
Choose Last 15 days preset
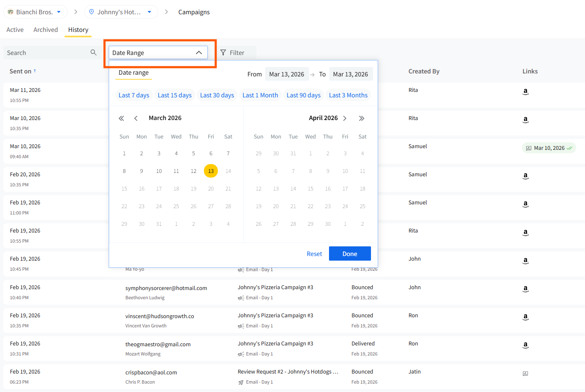175,95
